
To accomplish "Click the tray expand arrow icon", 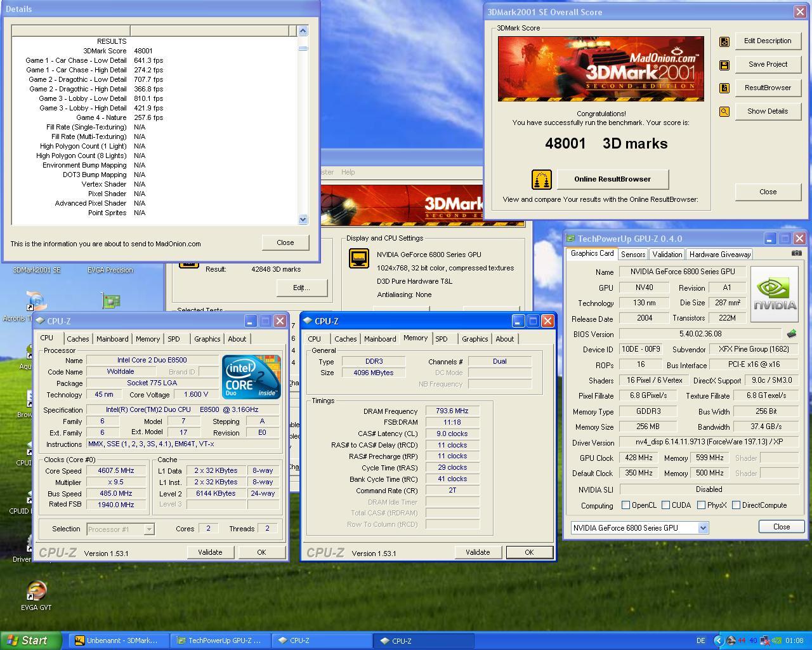I will point(717,640).
